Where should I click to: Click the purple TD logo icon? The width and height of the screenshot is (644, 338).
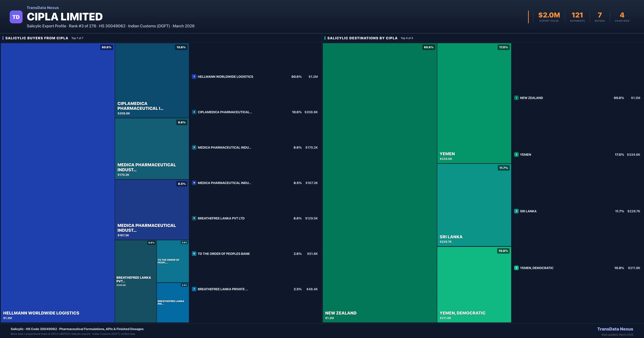(16, 17)
